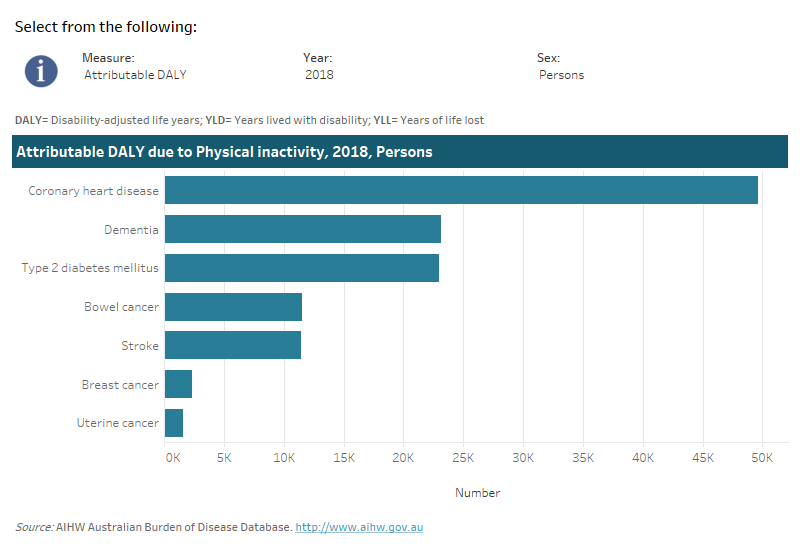The image size is (800, 550).
Task: Click the Stroke bar
Action: 232,345
